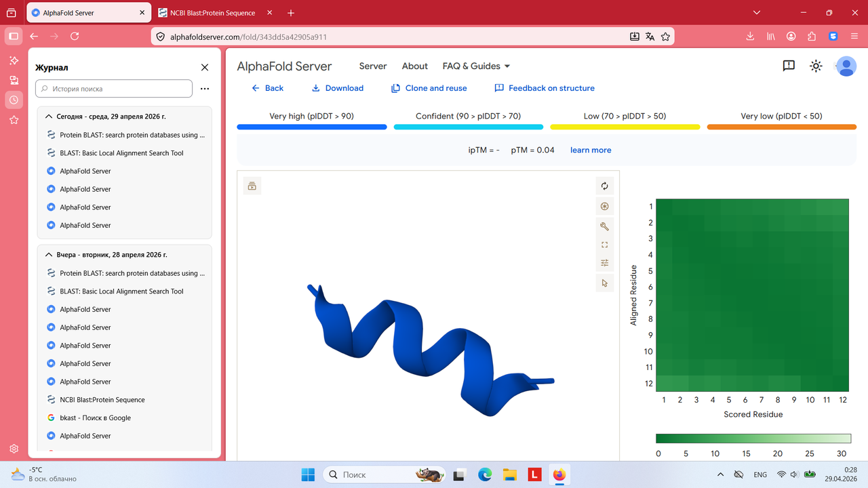This screenshot has height=488, width=868.
Task: Open the bkast - Поиск в Google history entry
Action: [x=95, y=418]
